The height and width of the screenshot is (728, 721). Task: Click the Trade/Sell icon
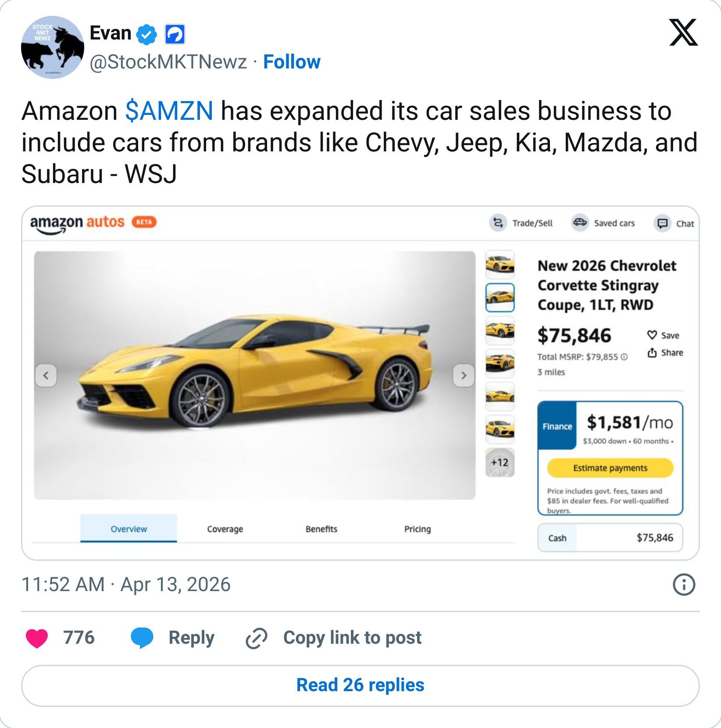coord(497,223)
